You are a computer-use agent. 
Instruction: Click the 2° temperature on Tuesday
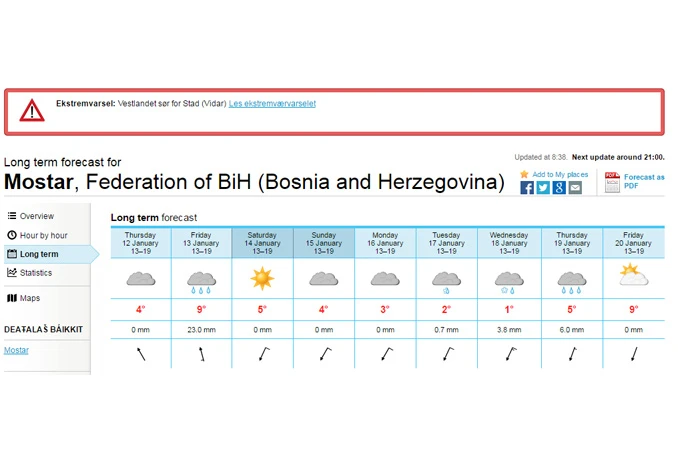(x=446, y=309)
